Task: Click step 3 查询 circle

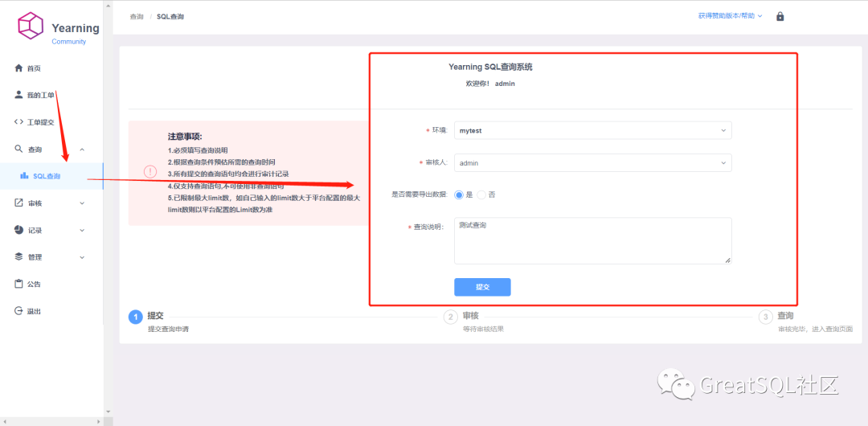Action: coord(766,317)
